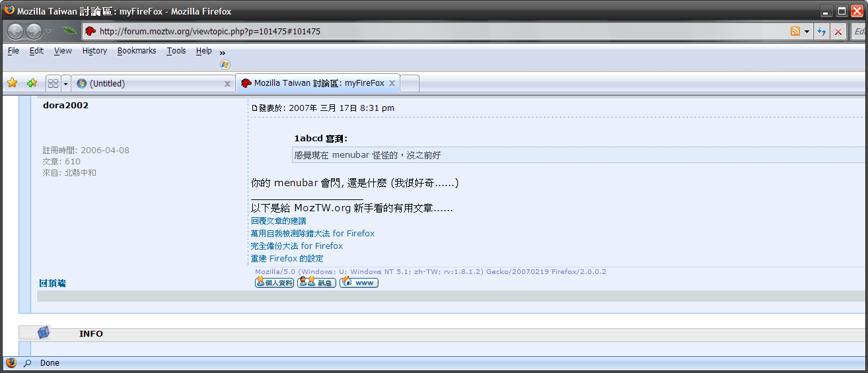Open the Bookmarks menu
This screenshot has height=373, width=868.
[137, 51]
